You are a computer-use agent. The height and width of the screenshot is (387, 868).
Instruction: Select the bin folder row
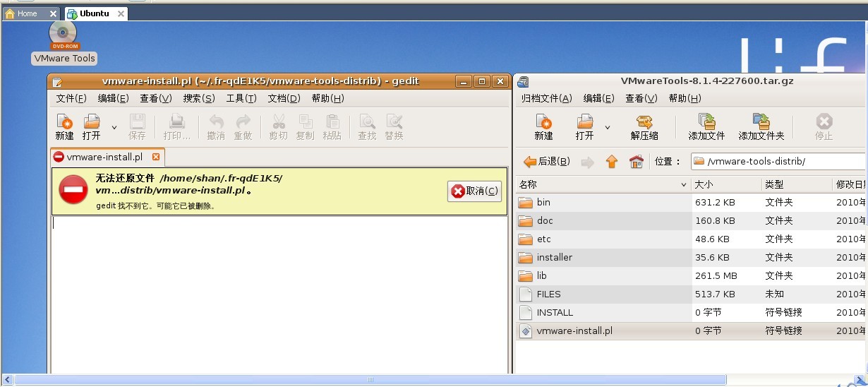[x=692, y=203]
